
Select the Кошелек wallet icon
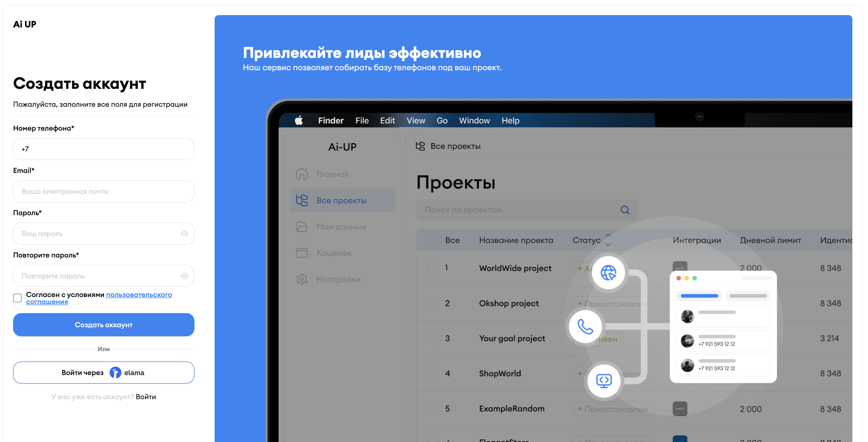[302, 253]
